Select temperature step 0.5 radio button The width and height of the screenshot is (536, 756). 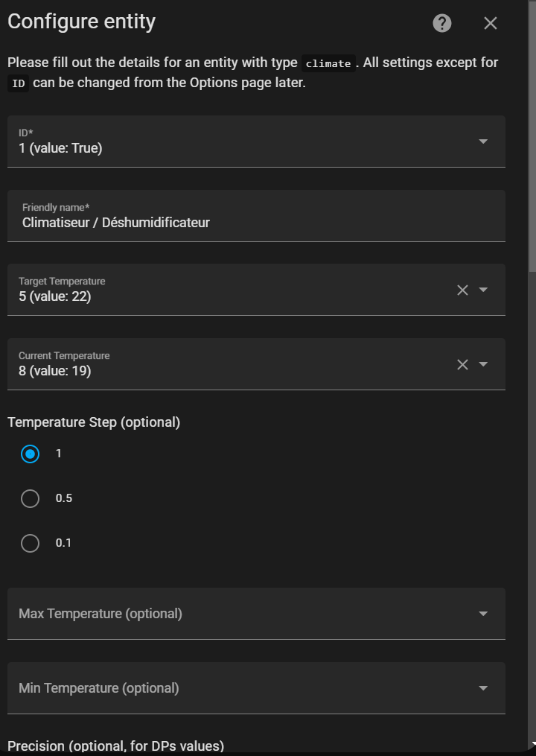tap(31, 498)
